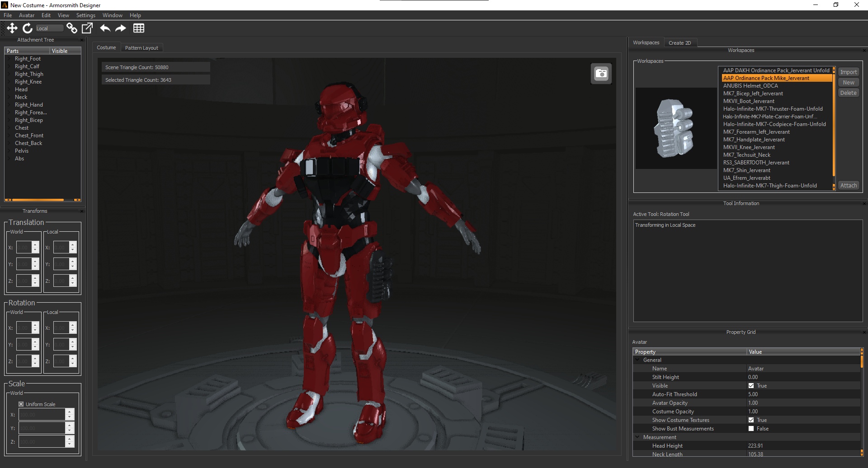Decrease Local Translation Z value
Viewport: 868px width, 468px height.
click(72, 284)
